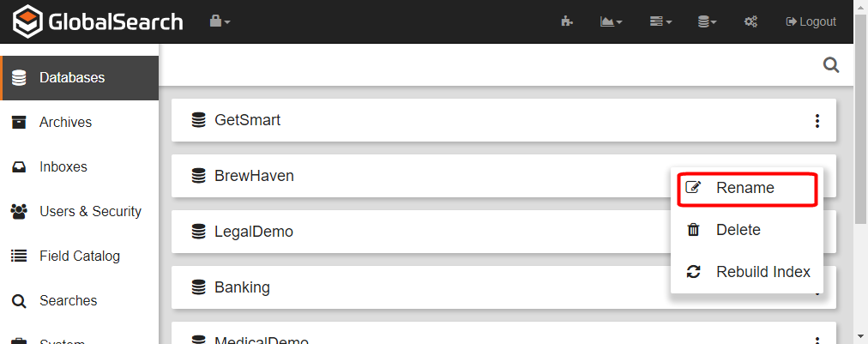This screenshot has height=344, width=868.
Task: Click the scrollbar down arrow
Action: coord(860,335)
